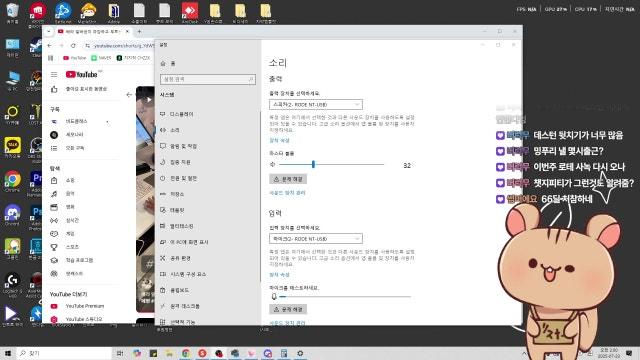Open the KakaoTalk desktop icon

[12, 147]
